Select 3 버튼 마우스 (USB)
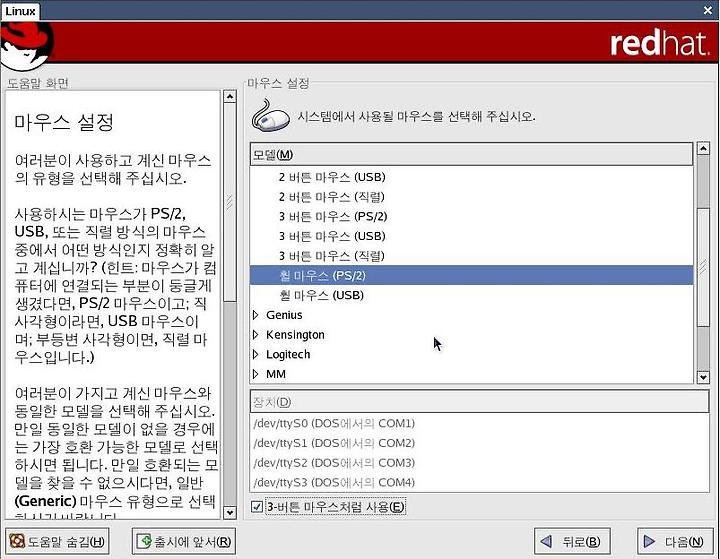This screenshot has height=559, width=720. (x=472, y=236)
